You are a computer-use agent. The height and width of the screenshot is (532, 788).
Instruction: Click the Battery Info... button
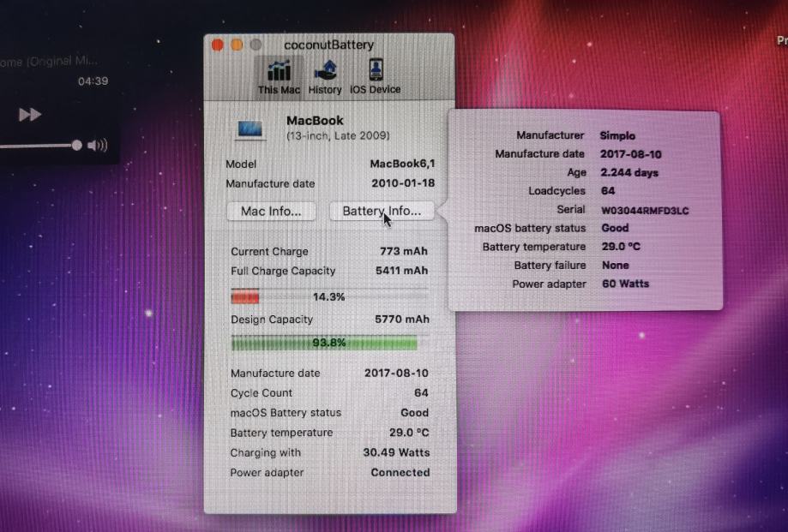click(382, 212)
